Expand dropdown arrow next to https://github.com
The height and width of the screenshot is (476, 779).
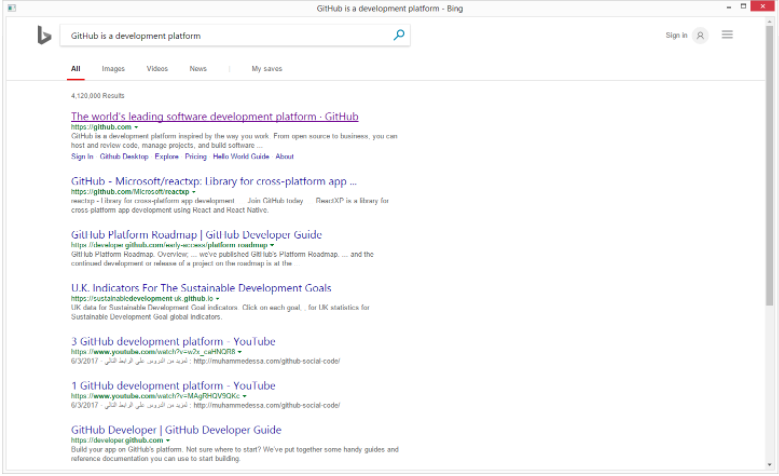[x=136, y=127]
